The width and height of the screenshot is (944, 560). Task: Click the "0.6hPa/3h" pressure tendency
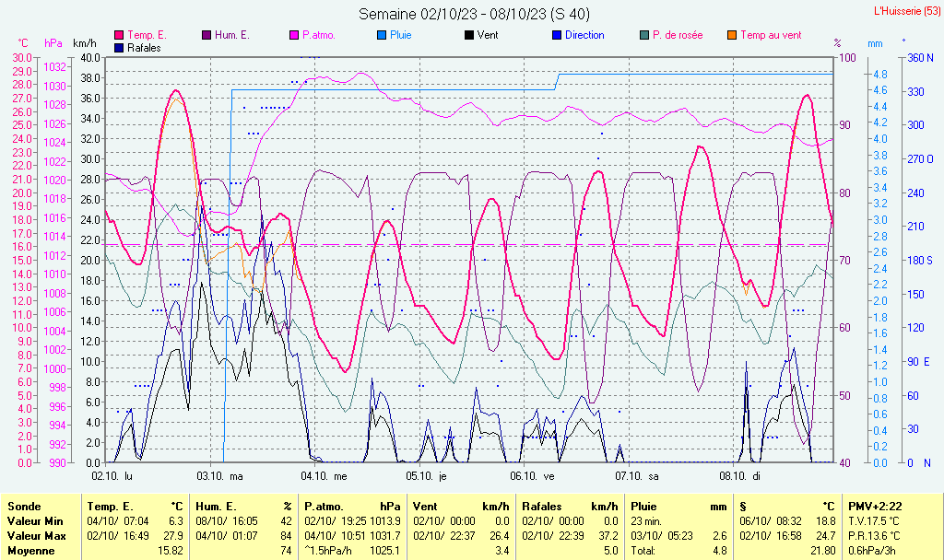pos(872,551)
